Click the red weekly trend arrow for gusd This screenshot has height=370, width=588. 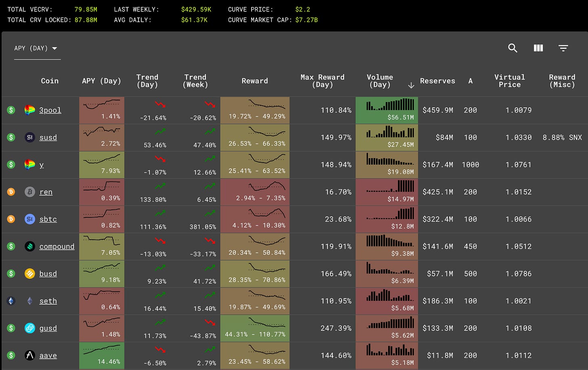click(x=210, y=322)
